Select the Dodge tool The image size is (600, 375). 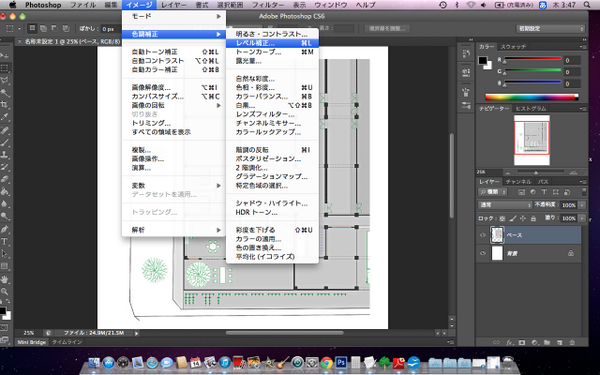(x=5, y=216)
